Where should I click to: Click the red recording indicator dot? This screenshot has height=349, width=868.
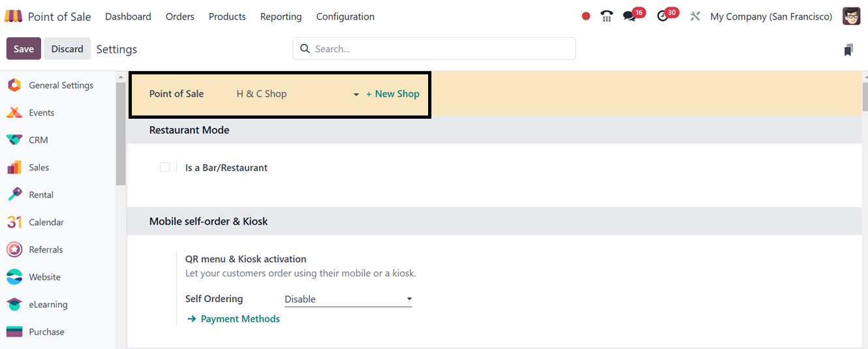[586, 16]
